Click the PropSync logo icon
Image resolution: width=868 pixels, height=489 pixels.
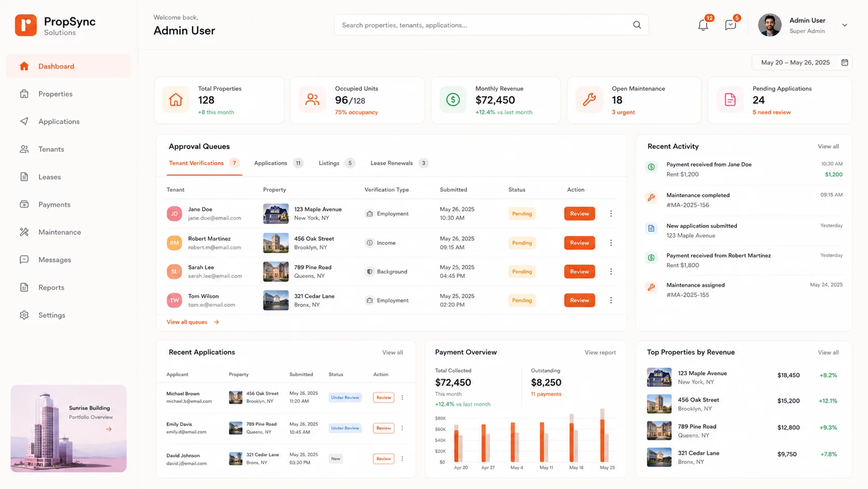(25, 25)
